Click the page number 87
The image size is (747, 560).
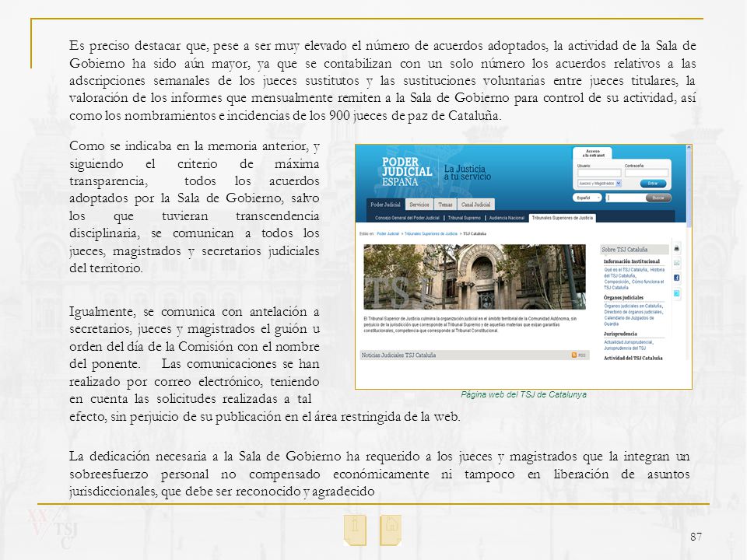coord(696,537)
